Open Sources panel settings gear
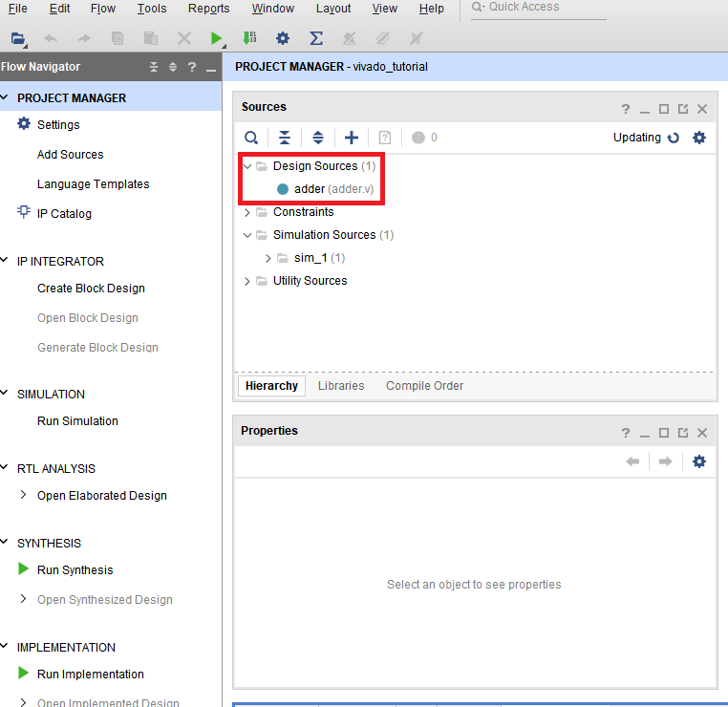This screenshot has height=707, width=728. pyautogui.click(x=699, y=138)
